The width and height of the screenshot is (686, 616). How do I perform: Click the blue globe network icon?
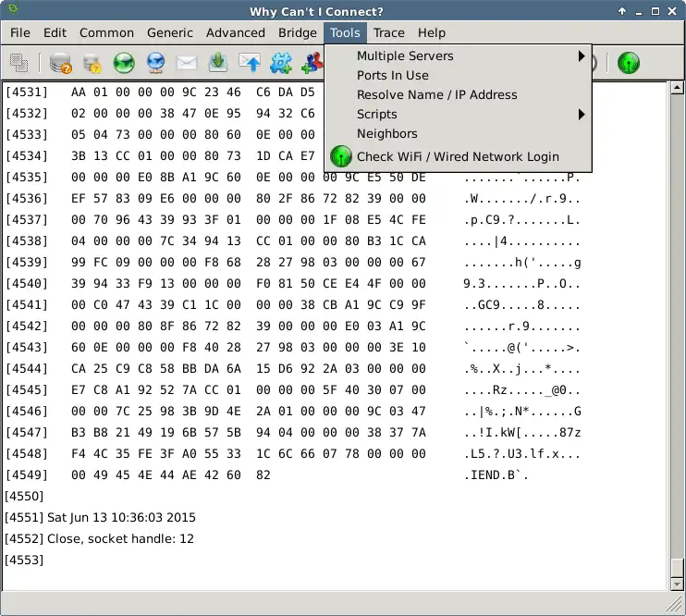pyautogui.click(x=155, y=63)
